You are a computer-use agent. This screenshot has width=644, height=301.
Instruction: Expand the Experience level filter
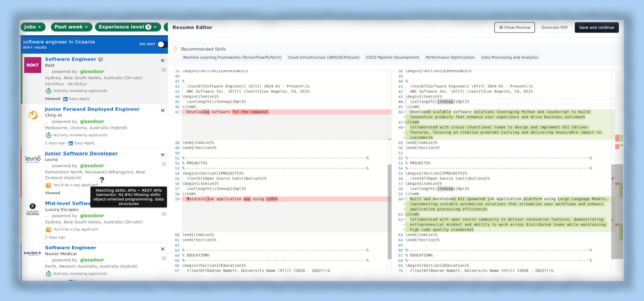(x=127, y=27)
